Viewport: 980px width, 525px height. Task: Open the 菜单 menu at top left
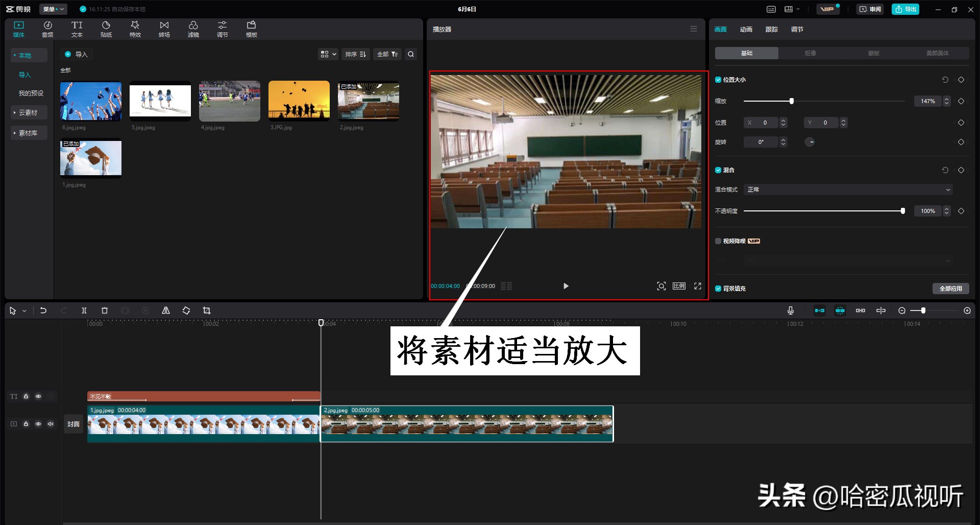[53, 9]
